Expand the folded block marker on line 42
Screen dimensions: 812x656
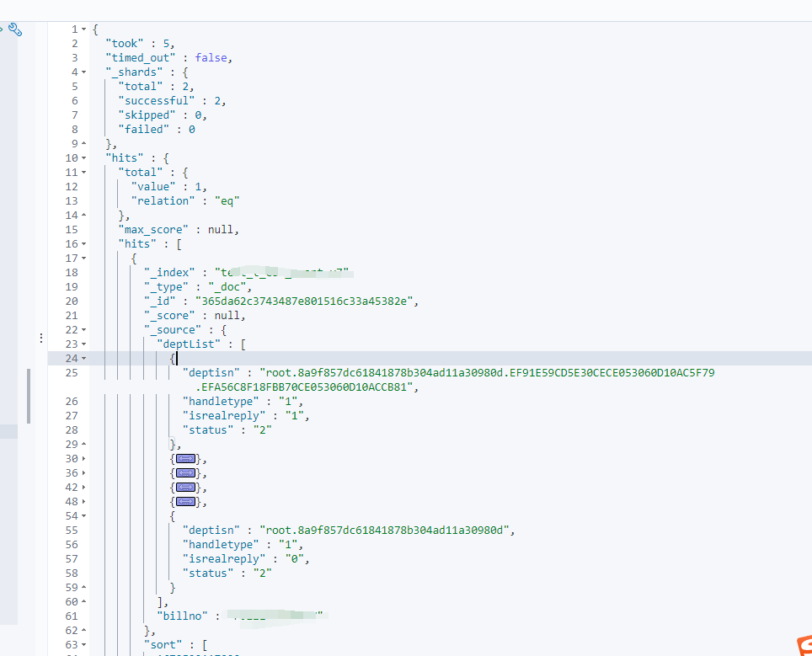click(x=185, y=488)
